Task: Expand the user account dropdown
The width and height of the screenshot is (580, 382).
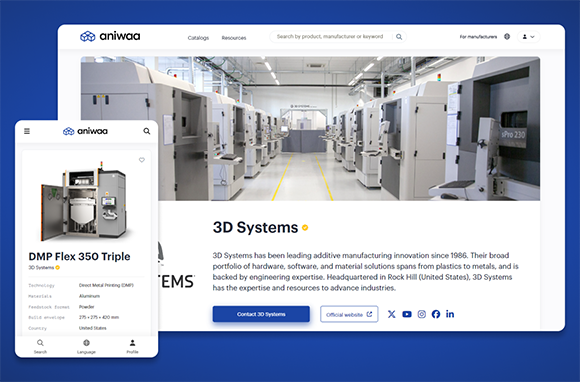Action: [x=529, y=37]
